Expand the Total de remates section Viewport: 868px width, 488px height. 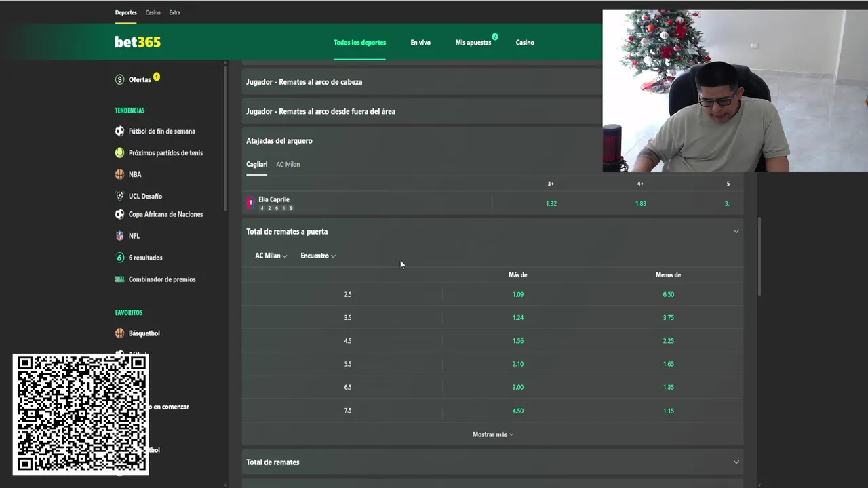coord(736,462)
